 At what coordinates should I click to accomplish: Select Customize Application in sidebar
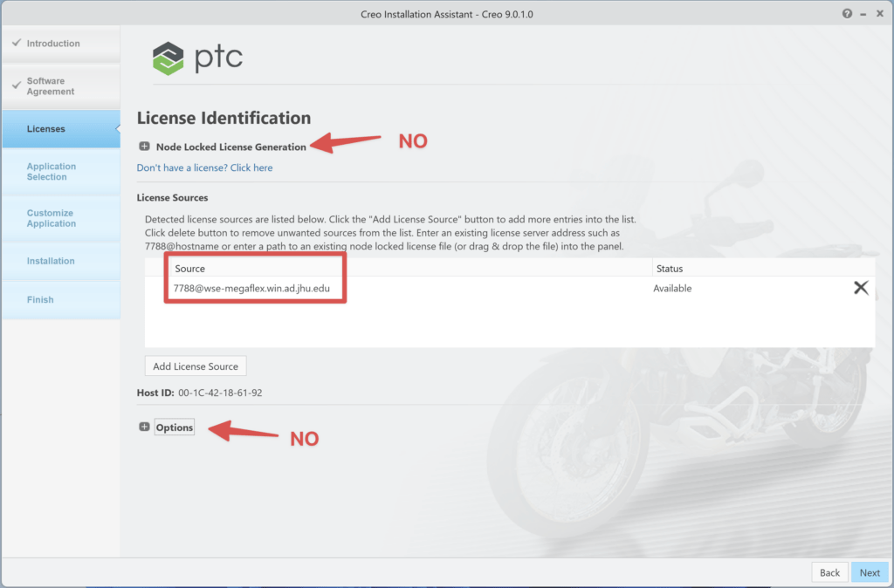pos(51,218)
